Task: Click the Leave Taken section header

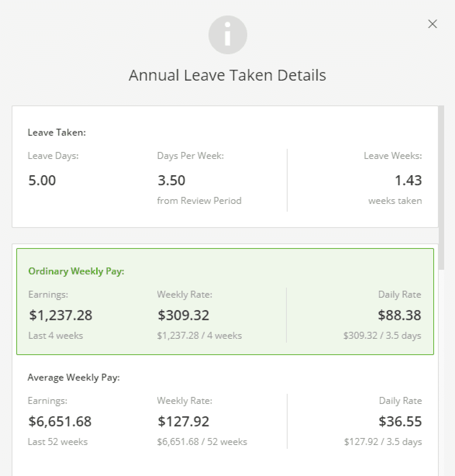Action: coord(56,132)
